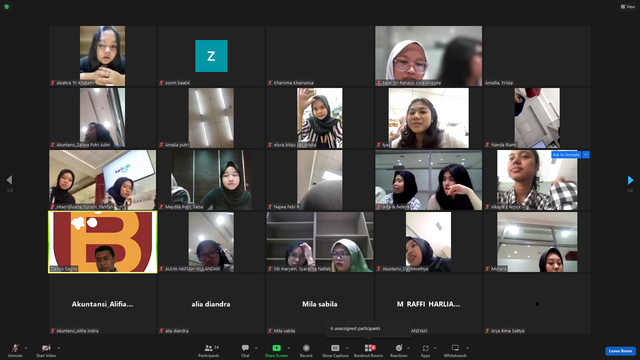Select the active speaker tile with B logo
Screen dimensions: 640x360
[102, 242]
